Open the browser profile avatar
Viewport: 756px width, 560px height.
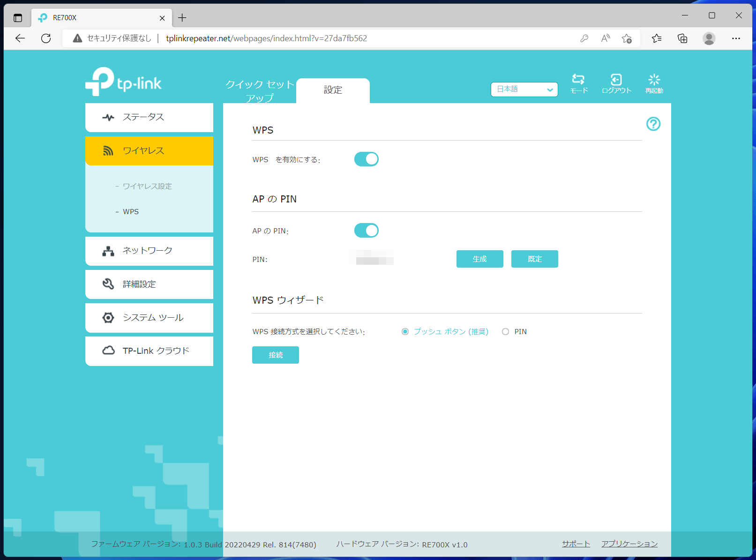tap(709, 38)
